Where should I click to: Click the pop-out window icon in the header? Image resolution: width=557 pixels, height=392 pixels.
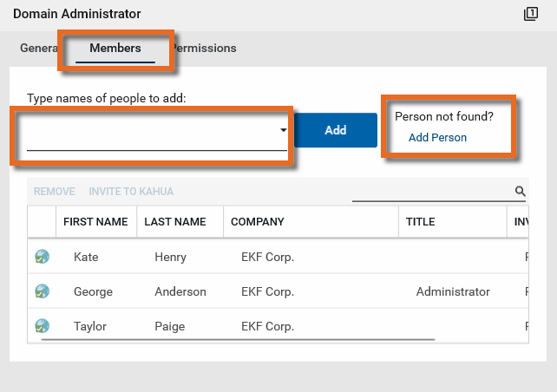531,14
